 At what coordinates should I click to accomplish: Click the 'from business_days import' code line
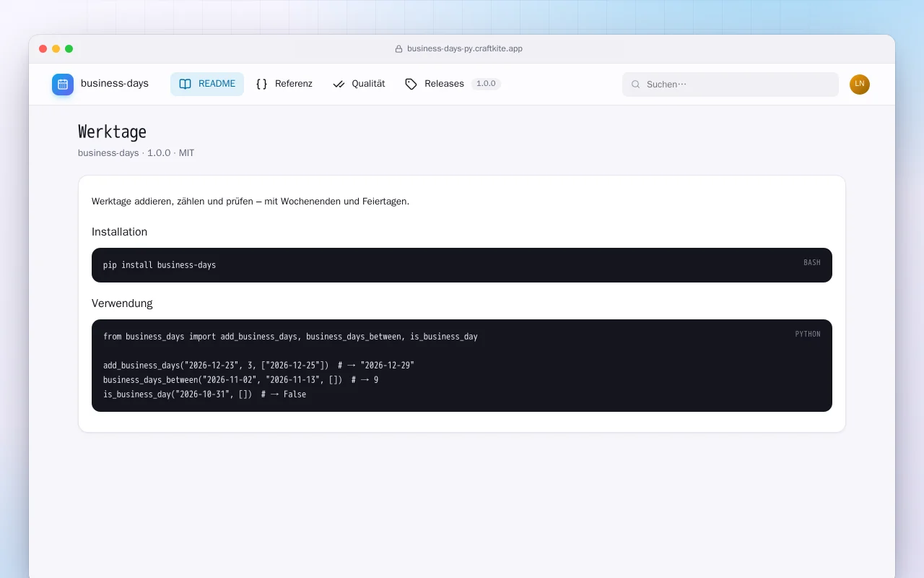[290, 337]
